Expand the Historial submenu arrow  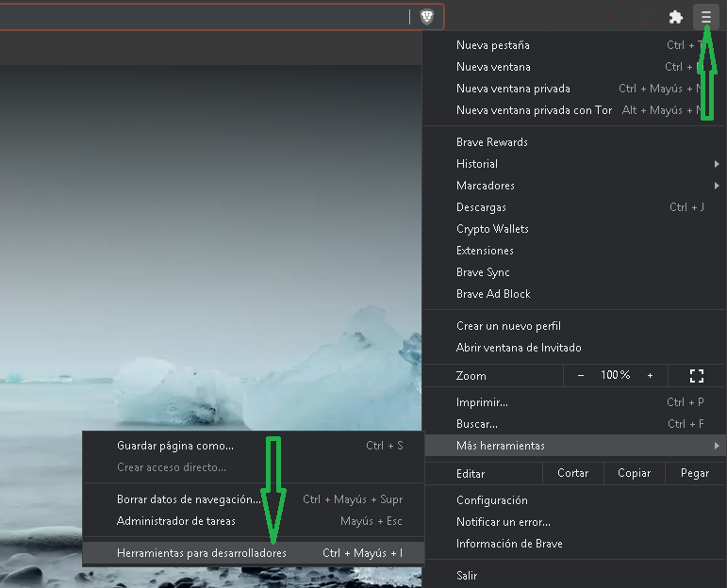[717, 164]
